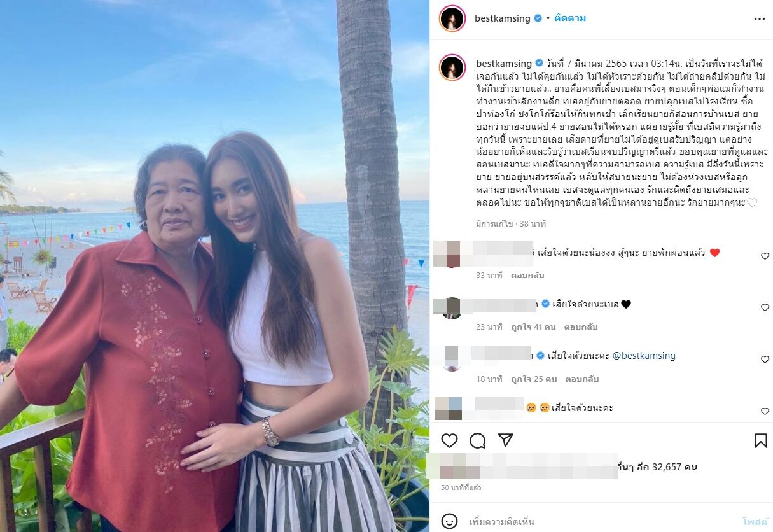View ถูกใจ 41 คน likes list
The image size is (773, 532).
coord(533,327)
